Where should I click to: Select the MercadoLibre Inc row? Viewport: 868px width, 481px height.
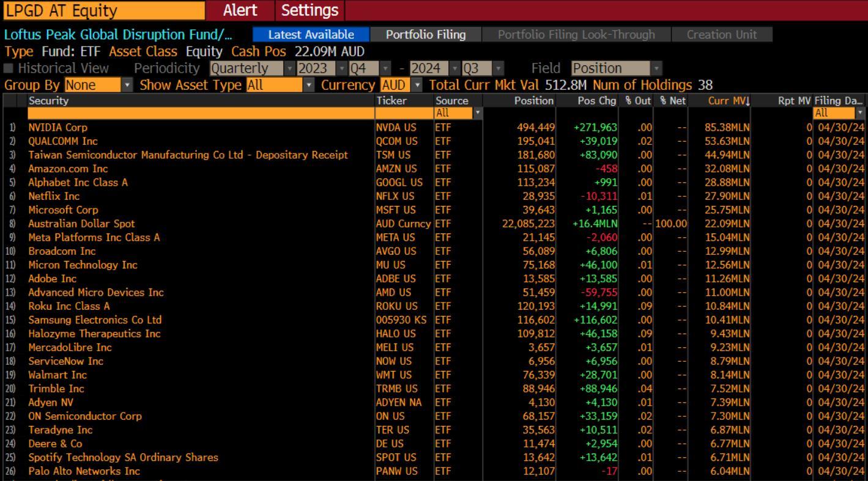434,347
